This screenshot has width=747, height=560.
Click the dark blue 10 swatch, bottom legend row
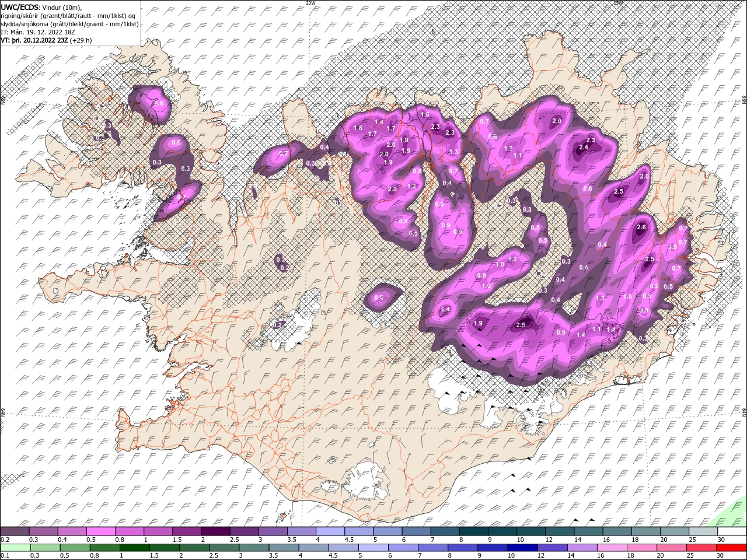pos(522,548)
